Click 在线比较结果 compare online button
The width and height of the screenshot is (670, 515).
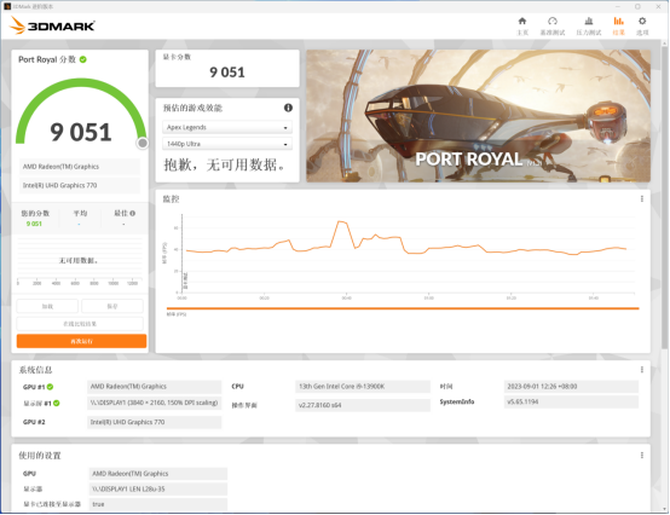80,324
